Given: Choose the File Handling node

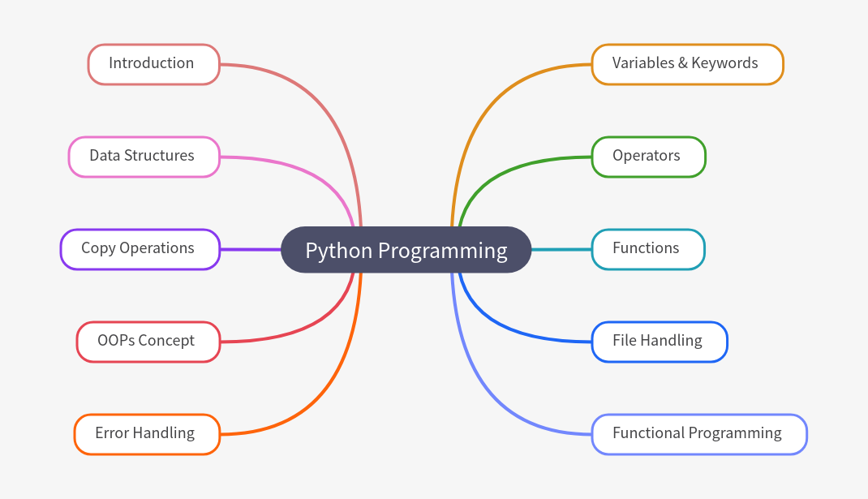Looking at the screenshot, I should point(659,342).
